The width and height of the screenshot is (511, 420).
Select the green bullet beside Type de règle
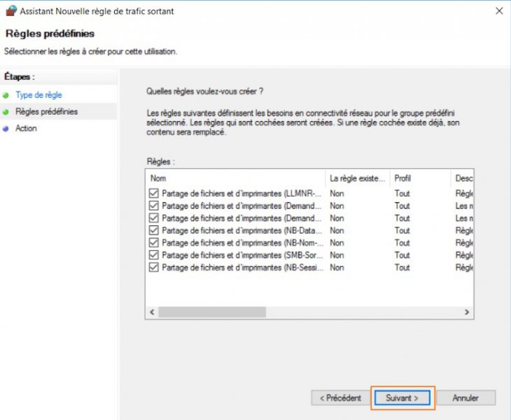click(x=6, y=95)
